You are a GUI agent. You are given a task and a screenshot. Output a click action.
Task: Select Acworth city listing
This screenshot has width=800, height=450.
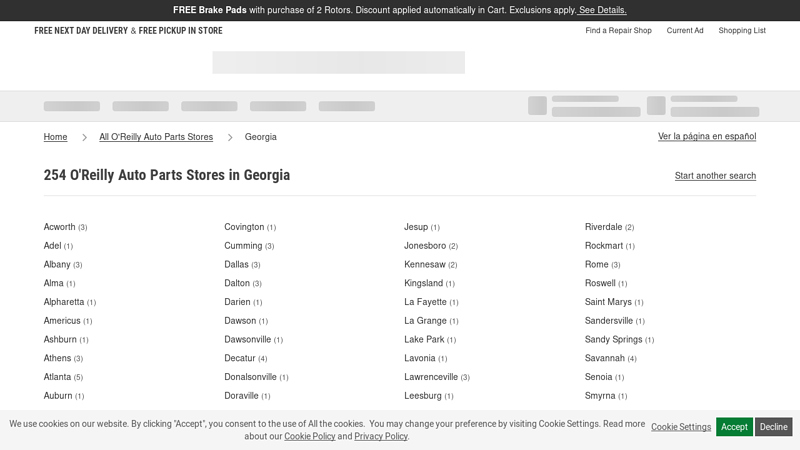(x=65, y=227)
